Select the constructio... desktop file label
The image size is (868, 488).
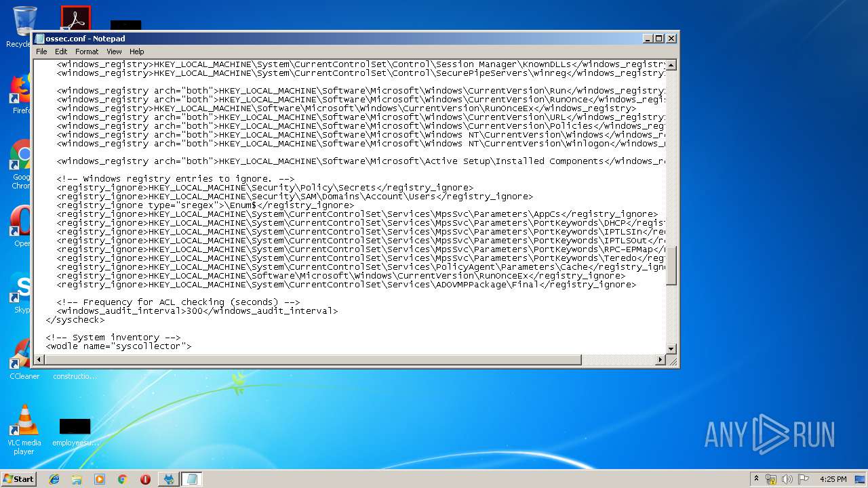point(75,376)
